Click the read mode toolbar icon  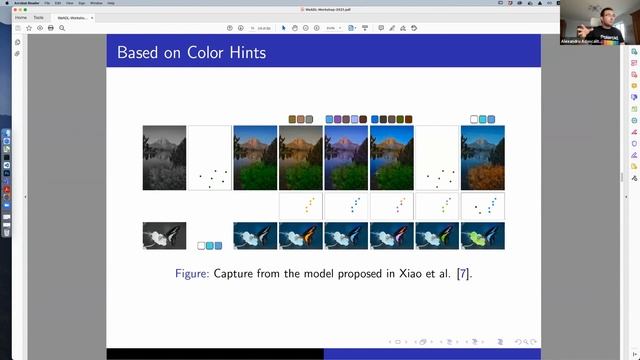(x=365, y=28)
